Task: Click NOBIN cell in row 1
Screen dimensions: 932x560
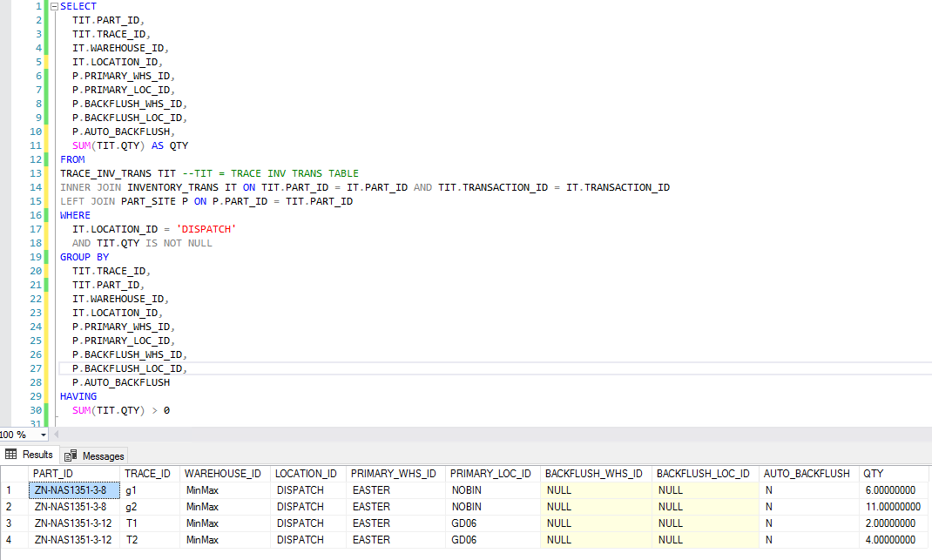Action: coord(493,490)
